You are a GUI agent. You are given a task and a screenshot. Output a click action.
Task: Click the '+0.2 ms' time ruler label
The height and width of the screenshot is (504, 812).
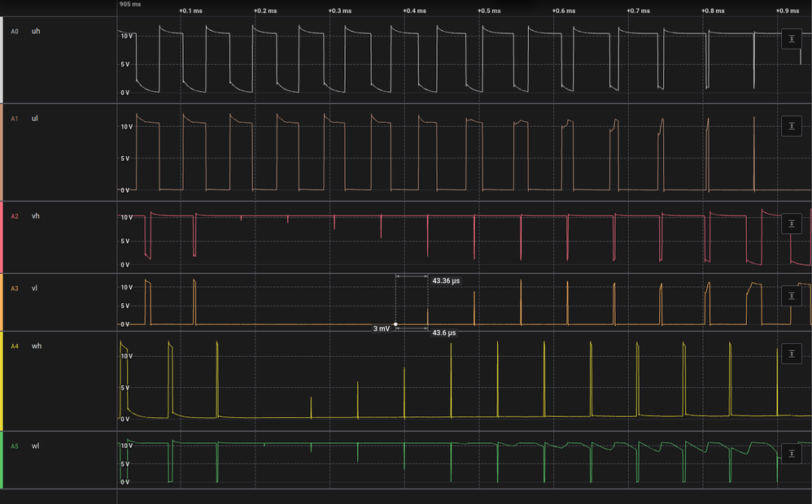tap(265, 11)
